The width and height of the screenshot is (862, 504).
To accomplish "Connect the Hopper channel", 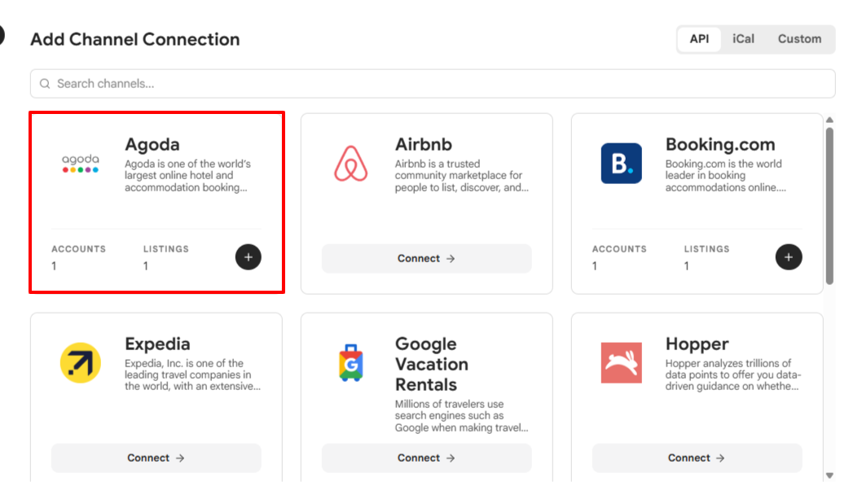I will click(x=697, y=458).
